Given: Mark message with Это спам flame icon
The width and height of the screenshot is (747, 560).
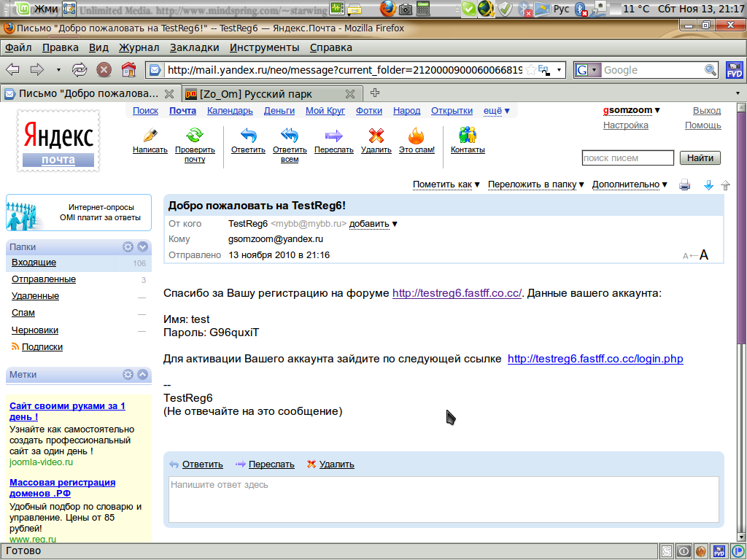Looking at the screenshot, I should coord(417,135).
